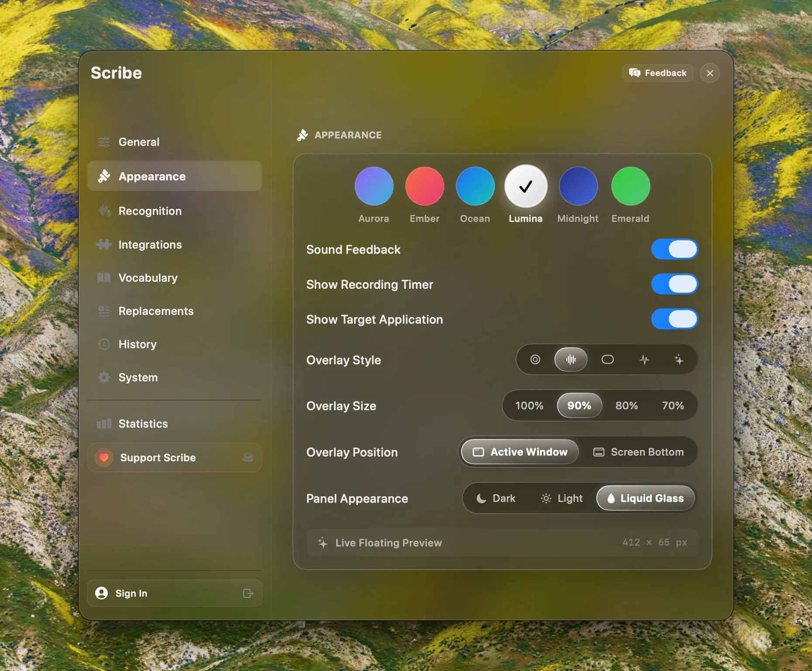Choose the Midnight dark blue swatch

pyautogui.click(x=578, y=186)
